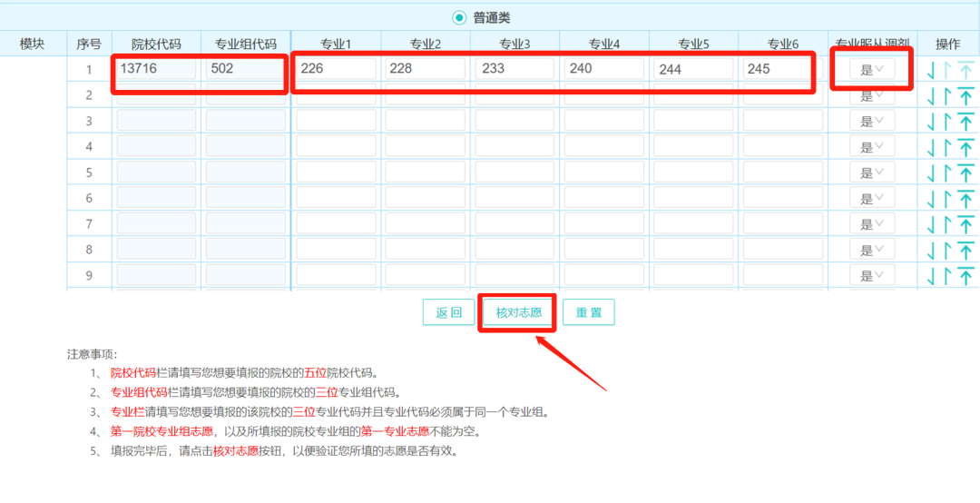Focus 专业2 field containing 228

coord(425,69)
